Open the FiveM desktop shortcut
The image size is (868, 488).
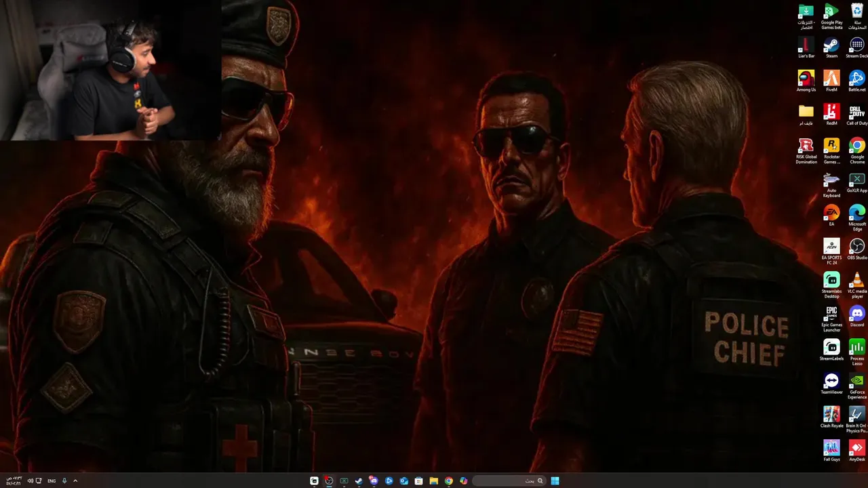point(831,81)
